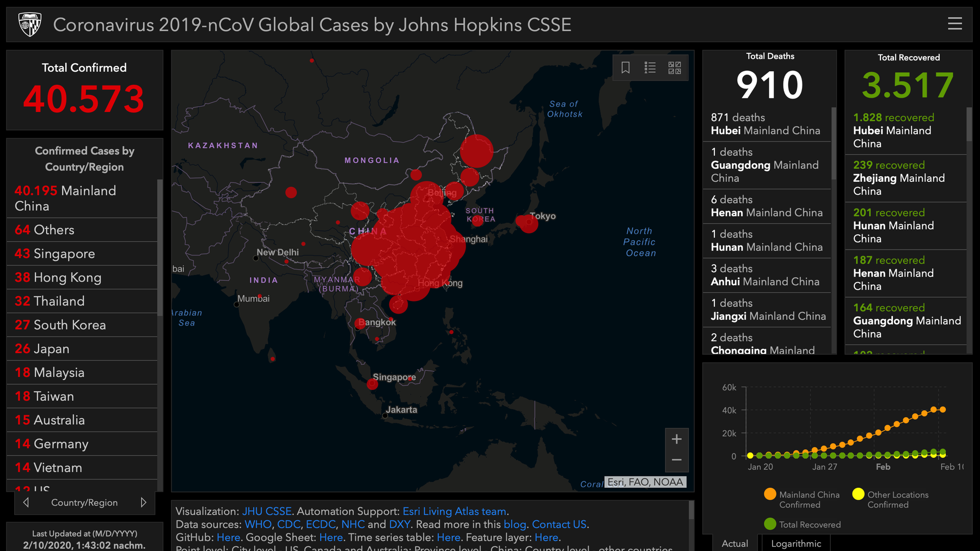Toggle Other Locations Confirmed legend entry
The width and height of the screenshot is (980, 551).
(x=891, y=499)
